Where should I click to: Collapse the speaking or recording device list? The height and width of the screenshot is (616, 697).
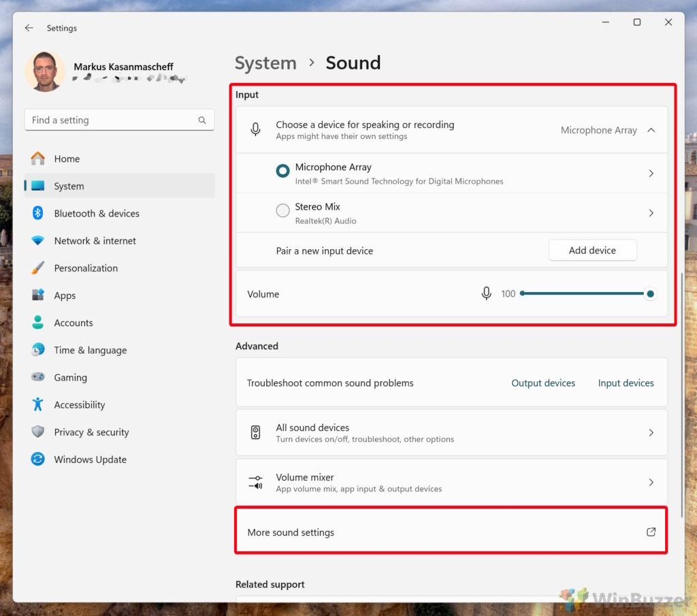tap(650, 130)
